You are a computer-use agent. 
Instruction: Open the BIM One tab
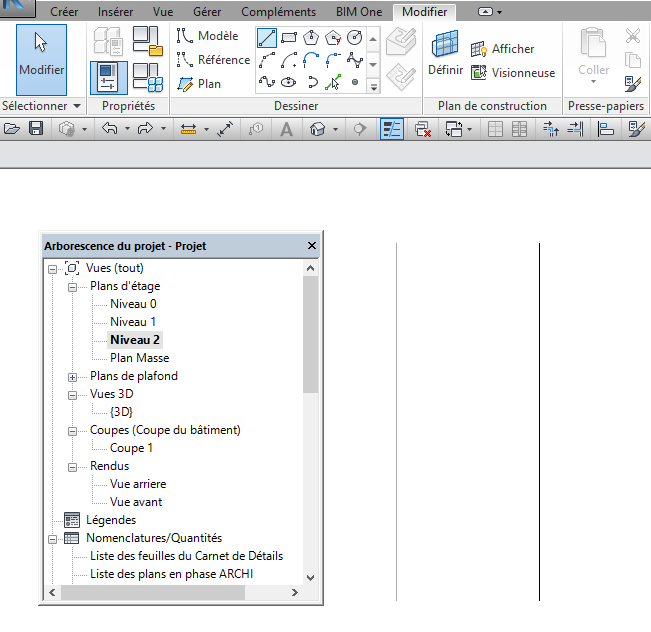[x=357, y=12]
